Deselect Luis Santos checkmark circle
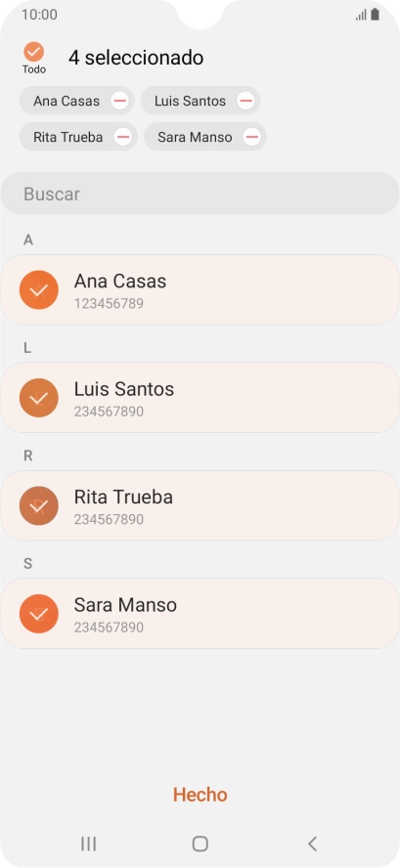Viewport: 400px width, 868px height. pos(39,398)
